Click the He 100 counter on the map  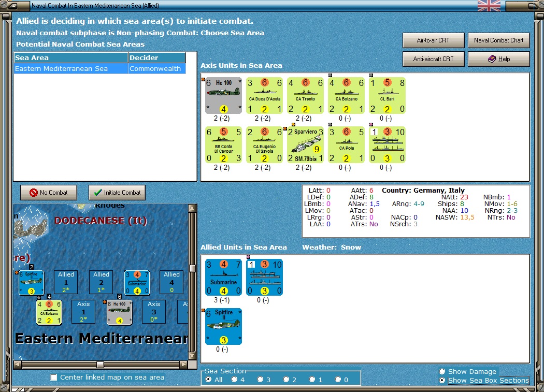(119, 312)
